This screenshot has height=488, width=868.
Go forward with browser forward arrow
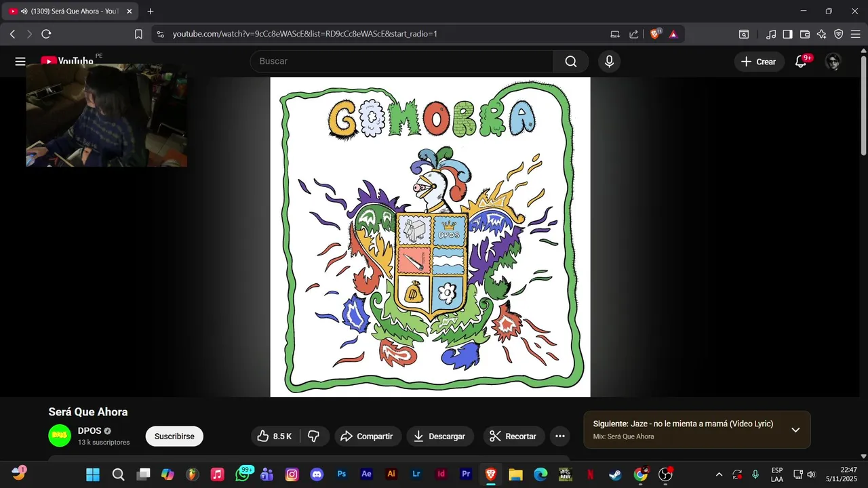(x=29, y=34)
